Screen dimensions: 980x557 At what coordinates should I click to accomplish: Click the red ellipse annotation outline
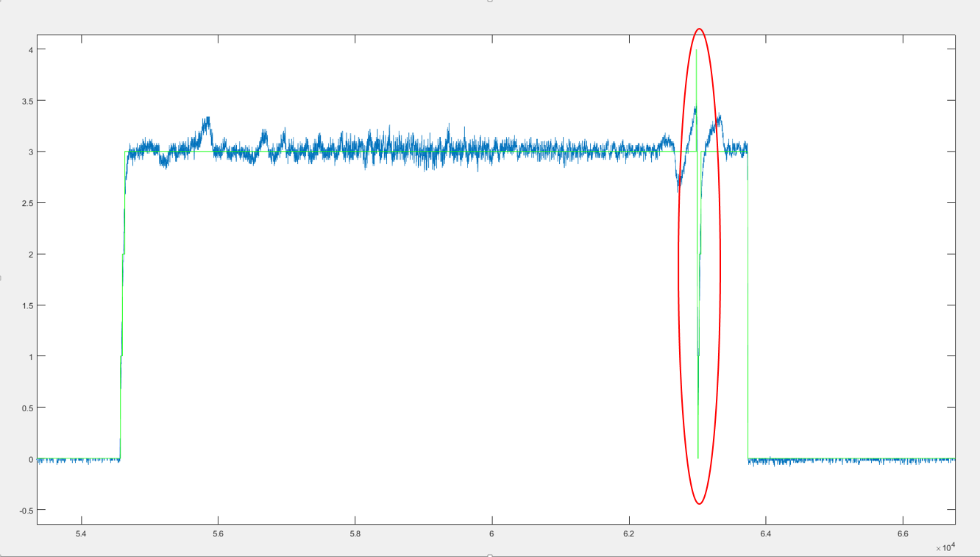678,266
